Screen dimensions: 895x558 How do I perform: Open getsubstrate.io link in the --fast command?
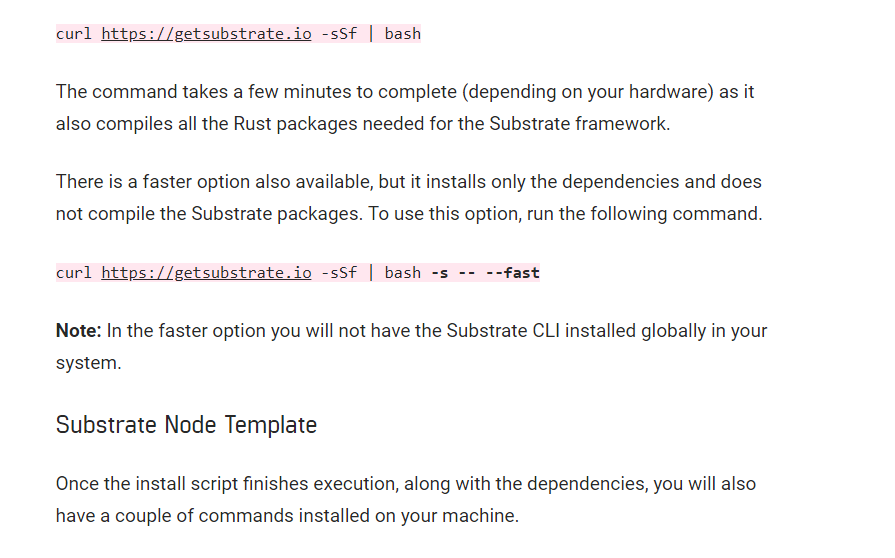206,273
